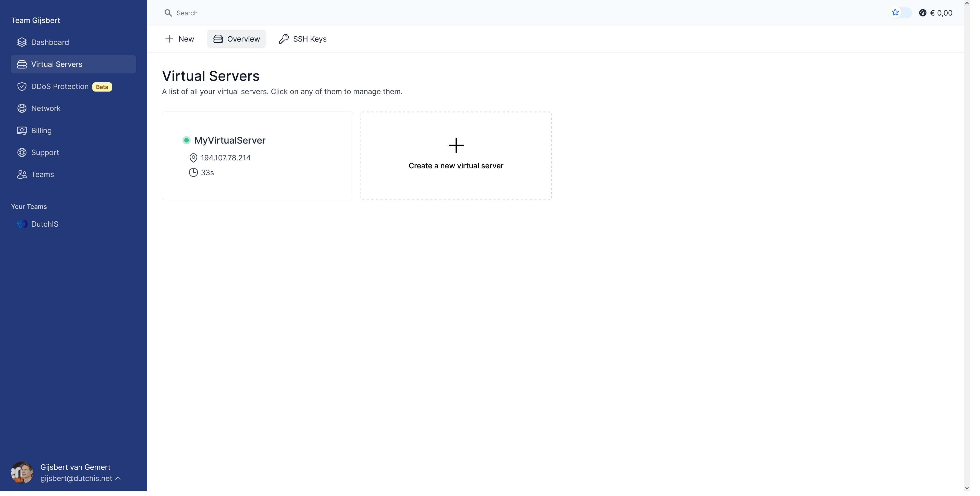Click the DDoS Protection shield icon

22,86
